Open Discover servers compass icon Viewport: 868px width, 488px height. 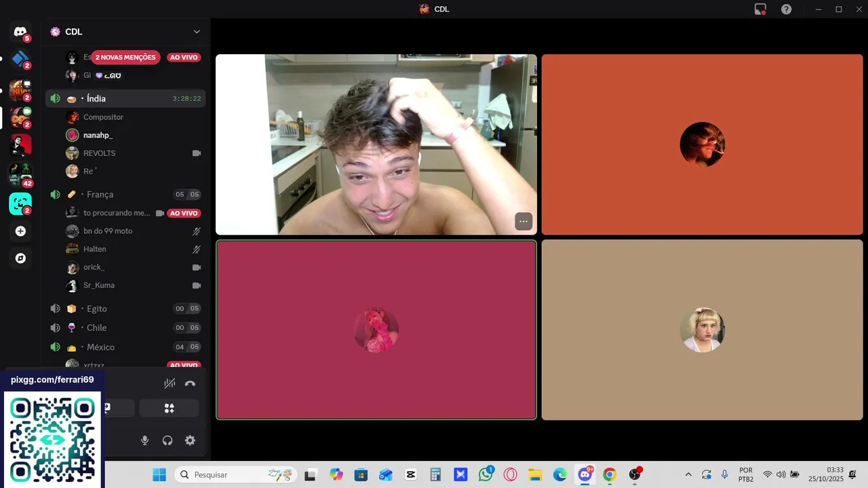(x=20, y=258)
